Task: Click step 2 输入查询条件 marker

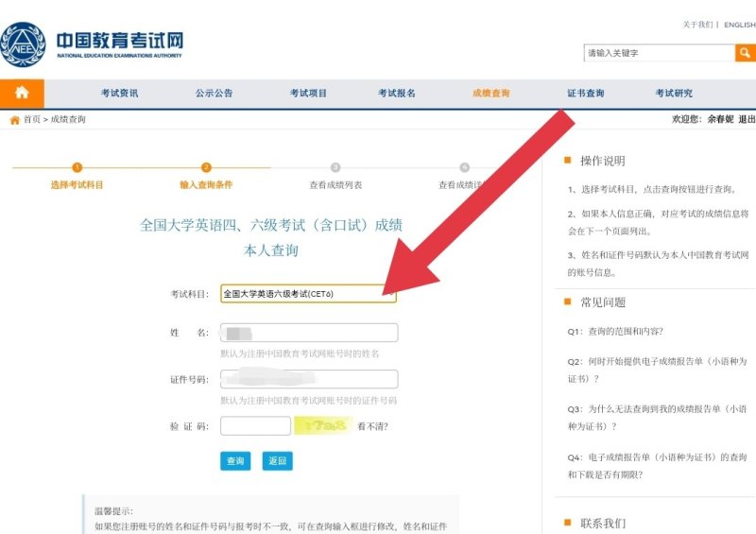Action: [x=206, y=167]
